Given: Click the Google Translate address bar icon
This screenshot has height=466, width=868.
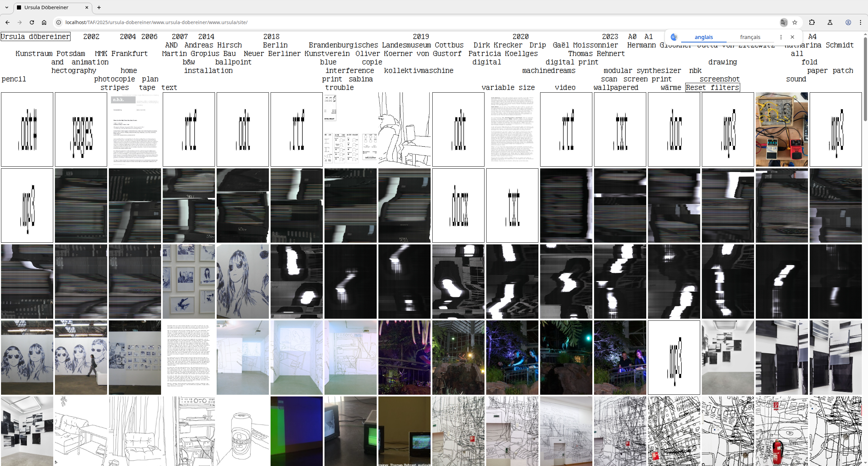Looking at the screenshot, I should click(x=784, y=22).
